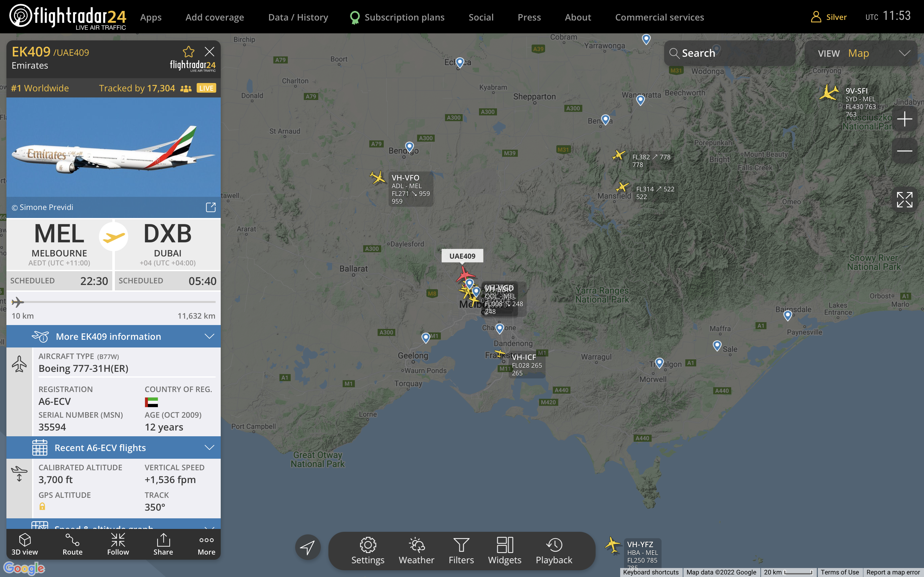Open the Weather layer menu
The height and width of the screenshot is (577, 924).
pyautogui.click(x=416, y=551)
